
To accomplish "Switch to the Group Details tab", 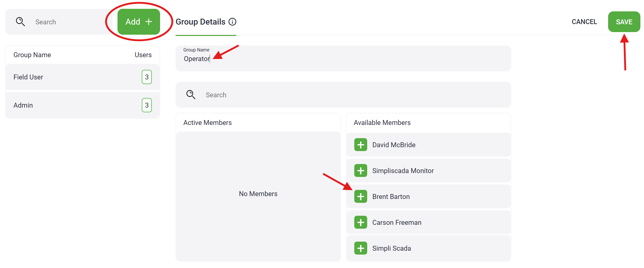I will point(200,22).
